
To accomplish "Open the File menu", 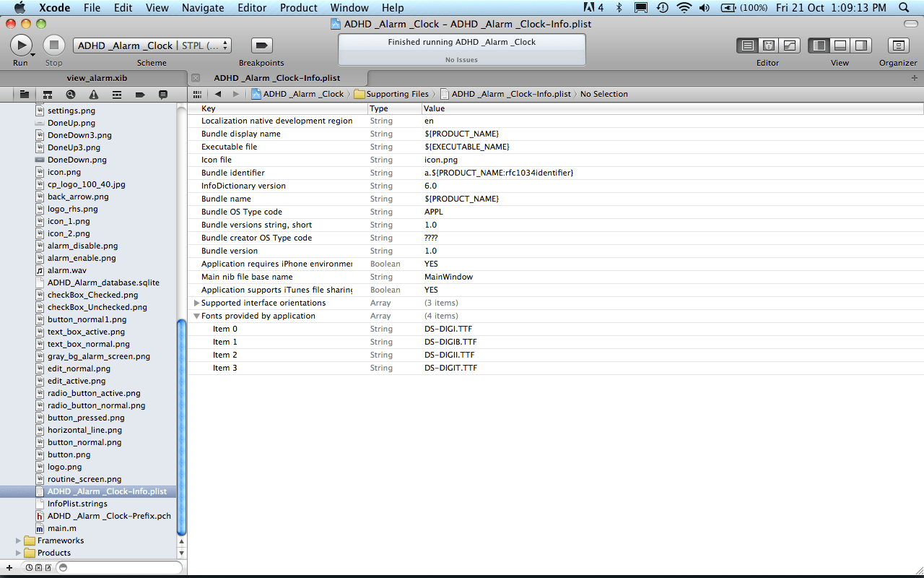I will (x=92, y=8).
